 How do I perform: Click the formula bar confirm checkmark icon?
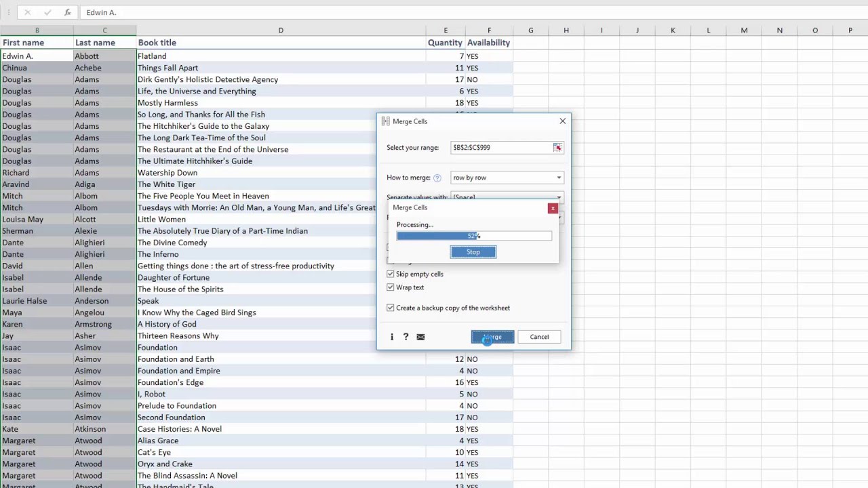pos(47,12)
